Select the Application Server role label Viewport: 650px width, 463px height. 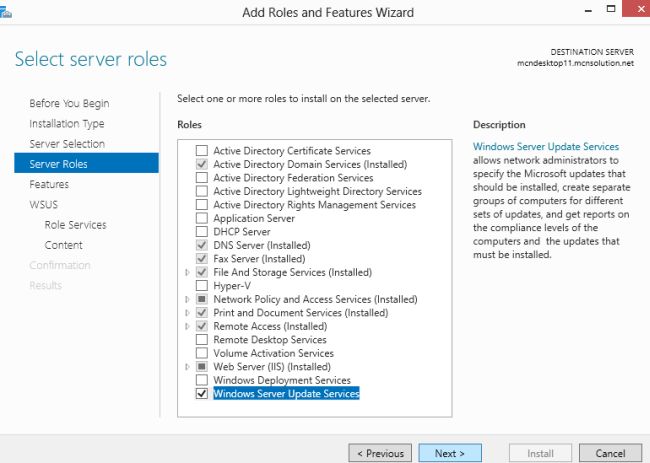[x=254, y=218]
